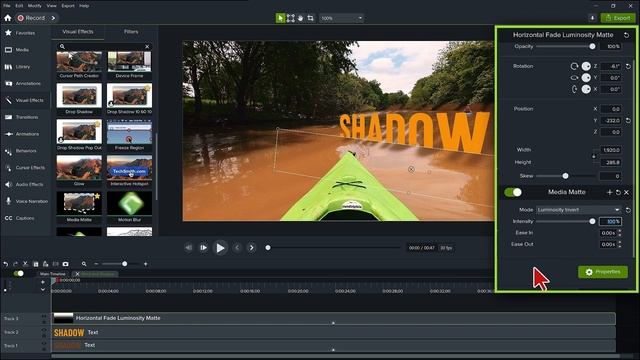The height and width of the screenshot is (360, 640).
Task: Step Ease Out value up or down
Action: click(620, 244)
